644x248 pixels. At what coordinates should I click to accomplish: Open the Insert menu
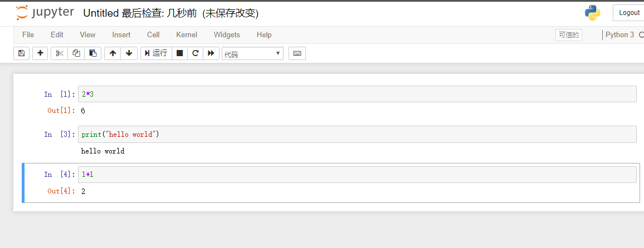[x=121, y=35]
